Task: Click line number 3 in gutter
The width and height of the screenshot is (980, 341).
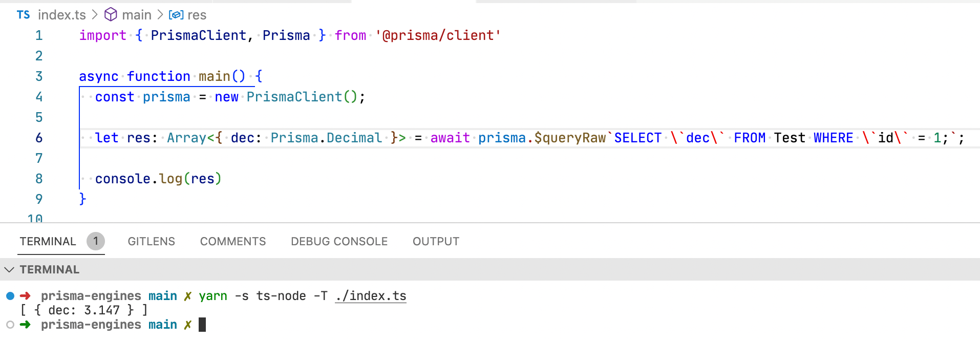Action: (x=39, y=76)
